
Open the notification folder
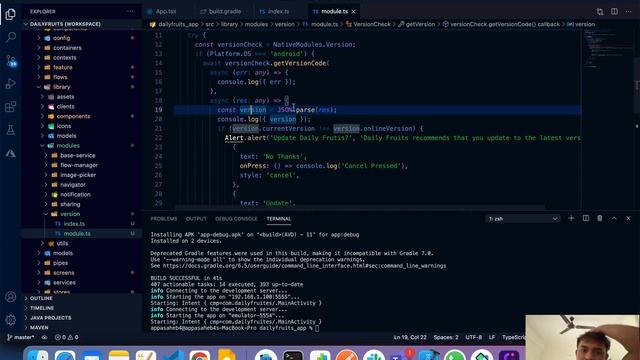[x=75, y=195]
